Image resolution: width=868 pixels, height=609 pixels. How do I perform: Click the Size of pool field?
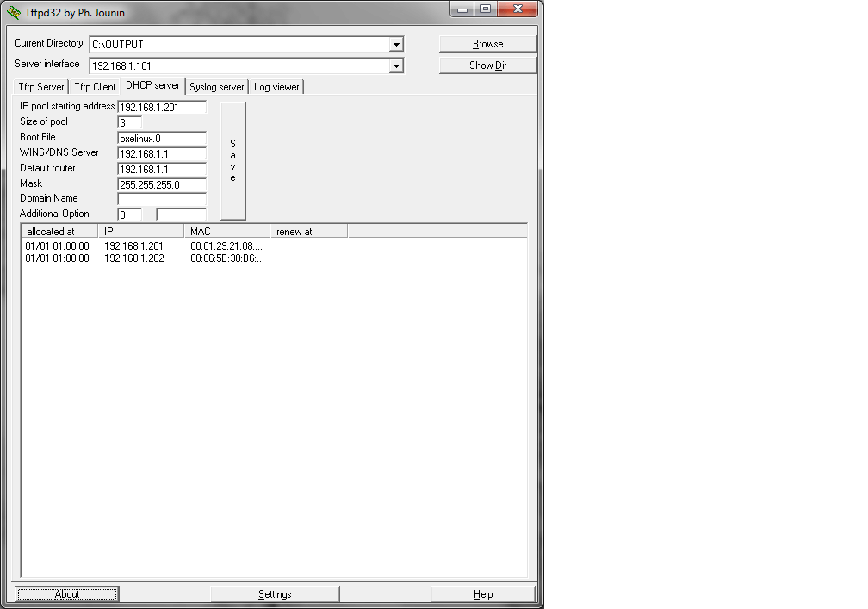tap(130, 123)
